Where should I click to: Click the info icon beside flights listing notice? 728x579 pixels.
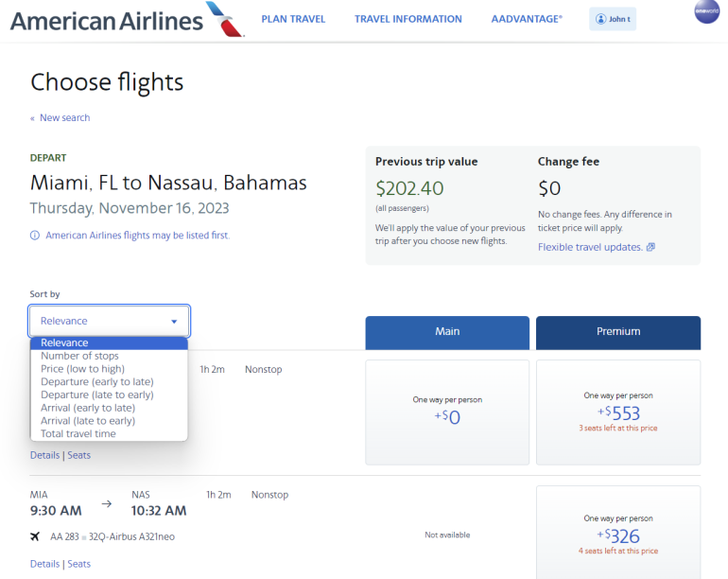[35, 236]
